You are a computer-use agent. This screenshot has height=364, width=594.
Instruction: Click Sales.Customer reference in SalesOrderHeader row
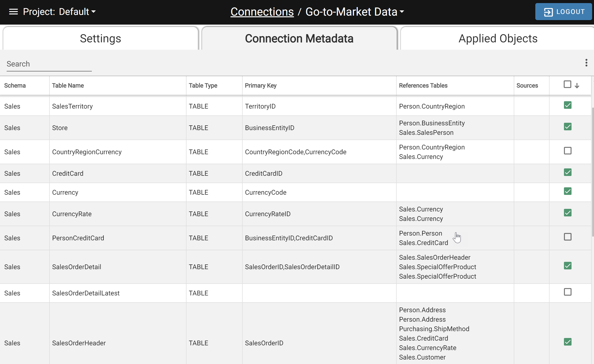pos(422,357)
